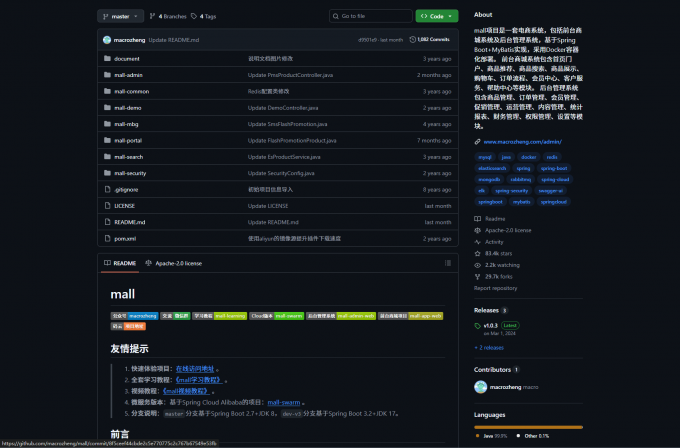Click the docker topic tag
The height and width of the screenshot is (448, 680).
pyautogui.click(x=528, y=157)
